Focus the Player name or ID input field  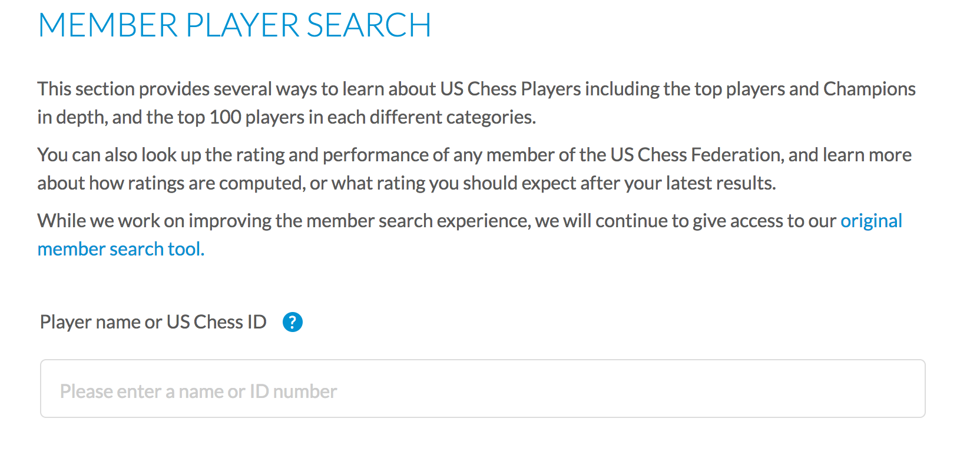[482, 389]
